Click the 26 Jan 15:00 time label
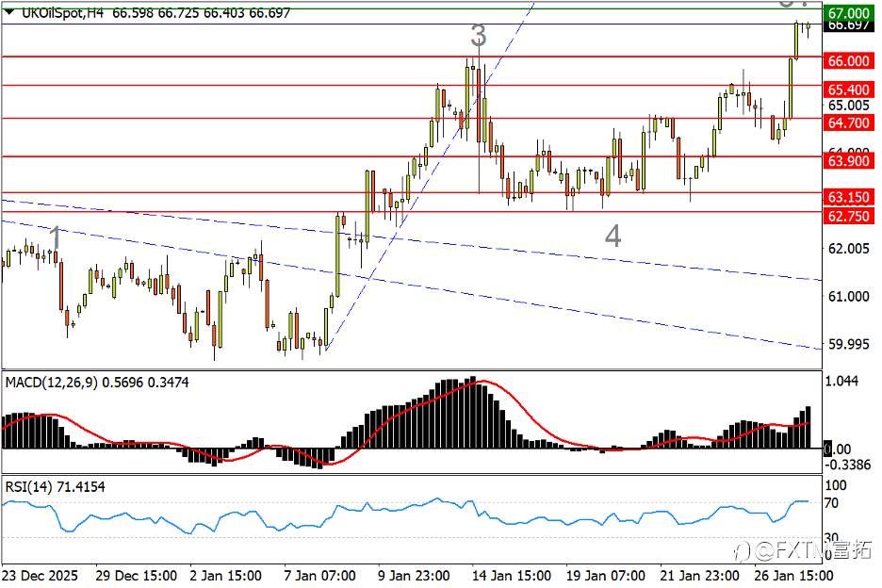The width and height of the screenshot is (882, 588). [x=793, y=576]
